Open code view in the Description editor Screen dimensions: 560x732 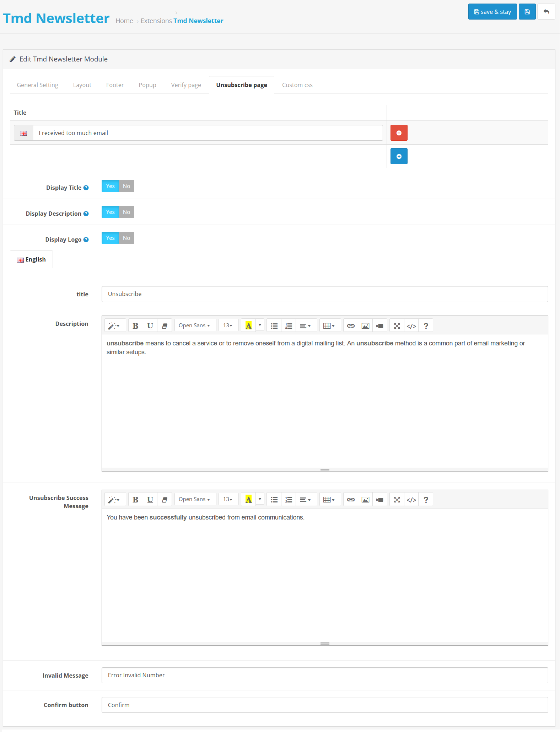[x=411, y=326]
